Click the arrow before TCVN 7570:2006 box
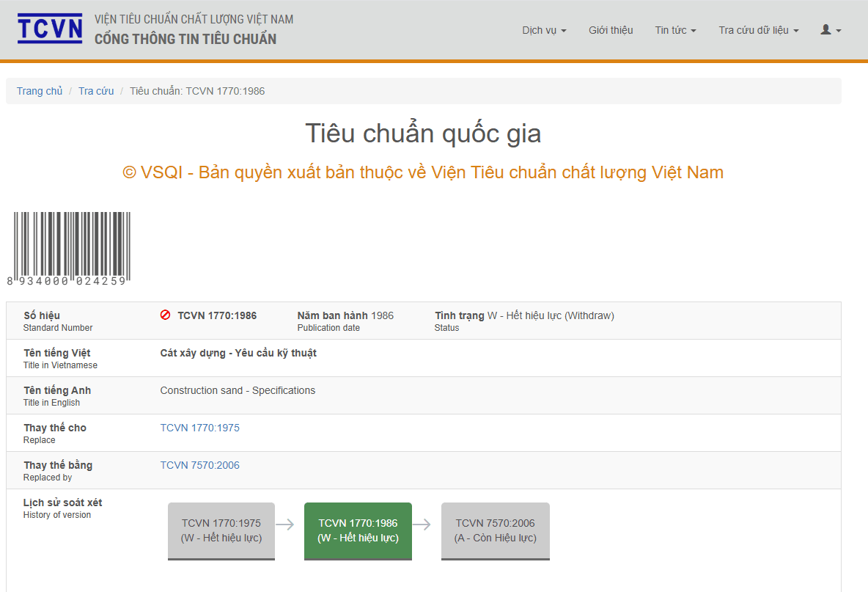868x592 pixels. [x=422, y=525]
